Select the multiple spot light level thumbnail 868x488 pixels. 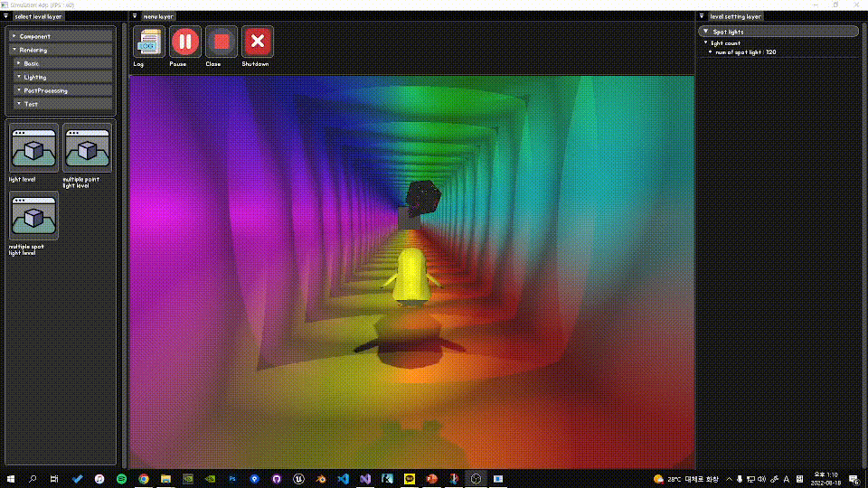point(33,216)
